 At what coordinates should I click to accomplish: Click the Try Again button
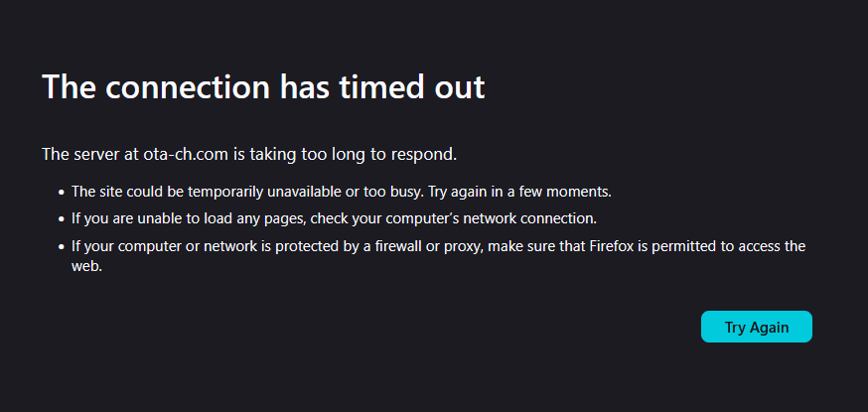tap(756, 328)
